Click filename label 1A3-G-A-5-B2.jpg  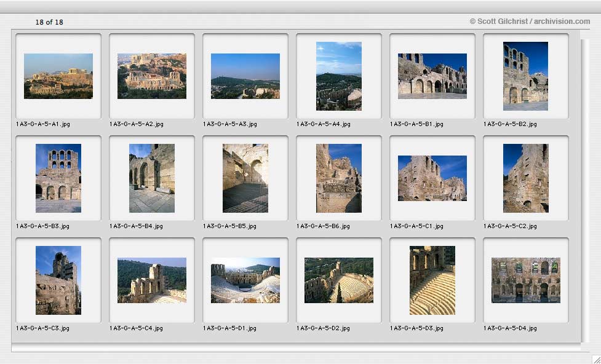tap(510, 124)
